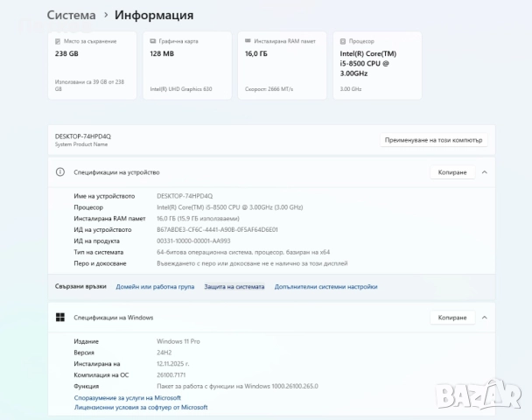Select the 16,0 ГБ (15,9 ГБ използваеми) value

tap(198, 219)
